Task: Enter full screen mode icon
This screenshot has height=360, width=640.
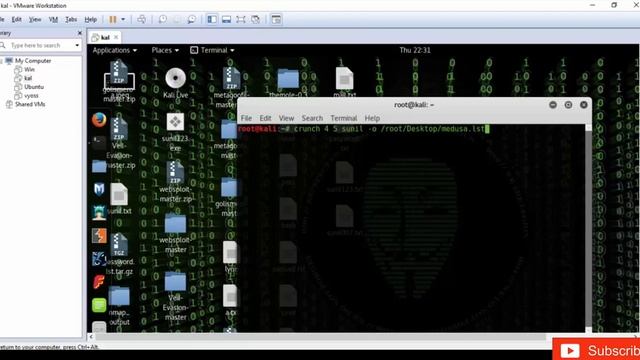Action: 241,19
